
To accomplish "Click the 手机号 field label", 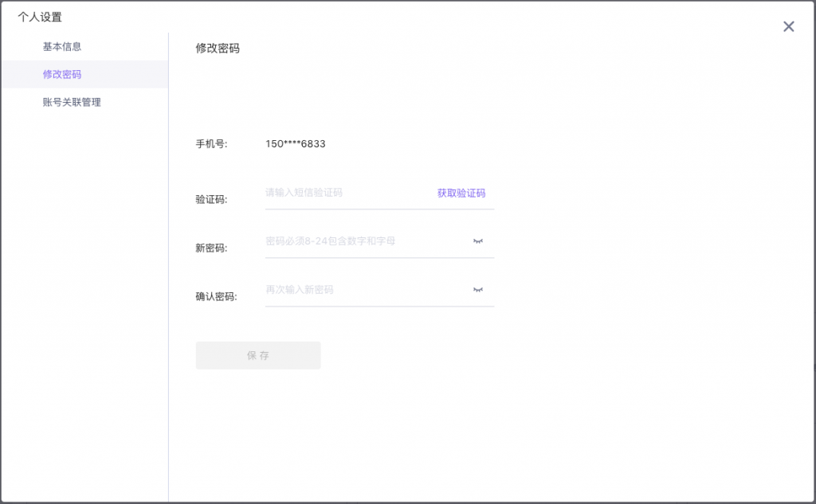I will [x=211, y=144].
